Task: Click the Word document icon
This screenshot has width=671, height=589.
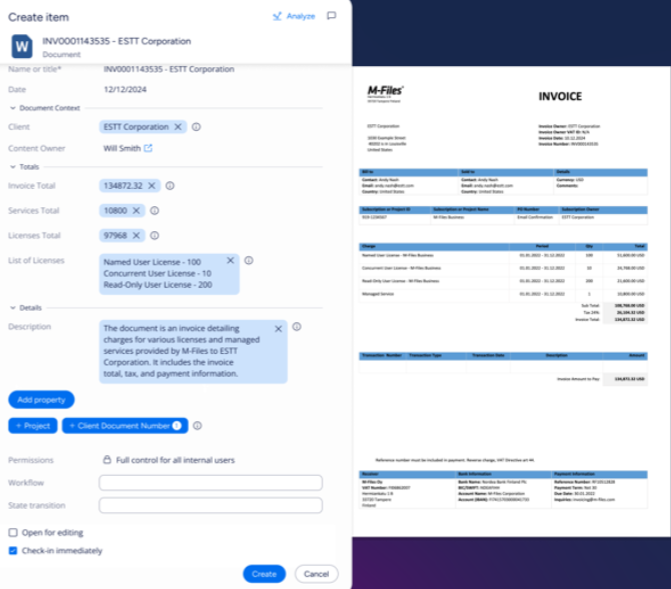Action: tap(22, 46)
